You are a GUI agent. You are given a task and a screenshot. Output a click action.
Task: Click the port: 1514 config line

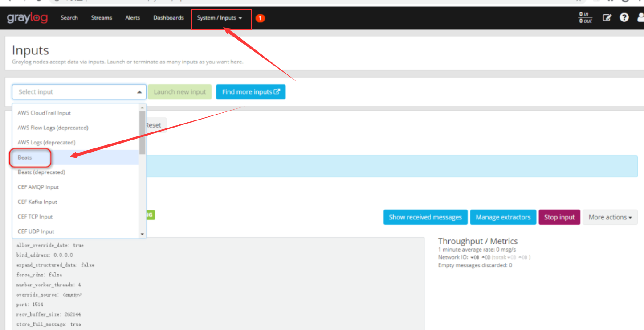[x=30, y=305]
